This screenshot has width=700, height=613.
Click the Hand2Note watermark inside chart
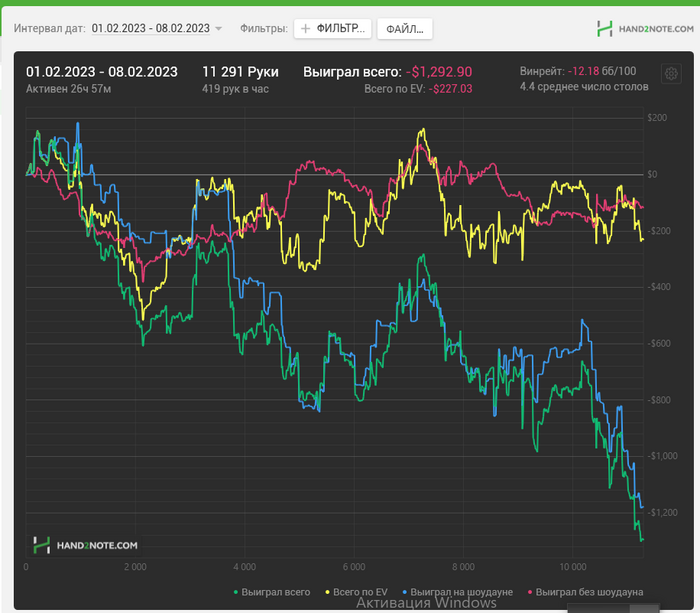point(86,545)
